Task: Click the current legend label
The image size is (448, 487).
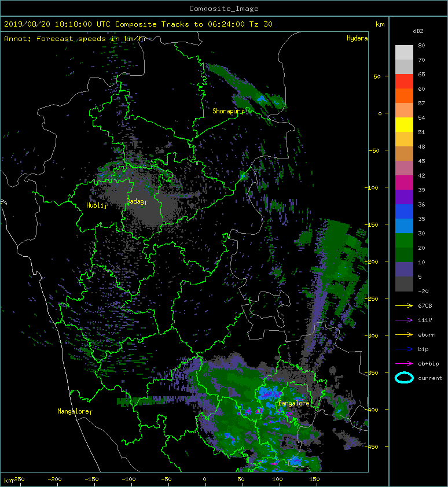Action: (430, 378)
